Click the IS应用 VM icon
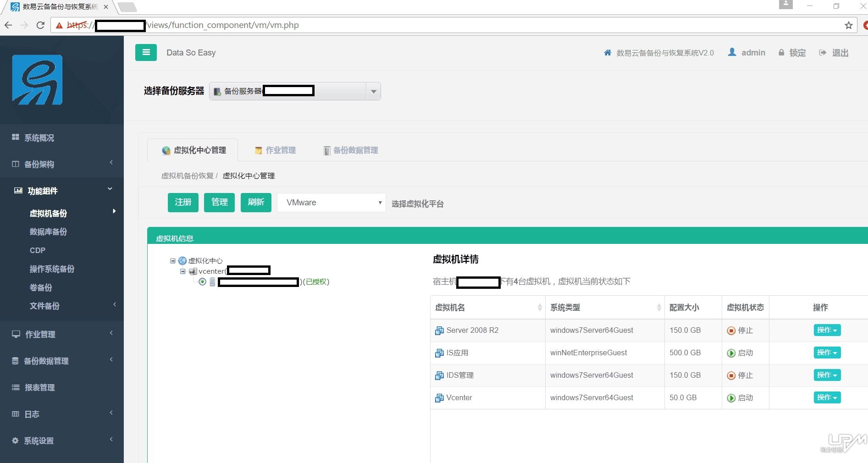Image resolution: width=868 pixels, height=463 pixels. click(439, 353)
